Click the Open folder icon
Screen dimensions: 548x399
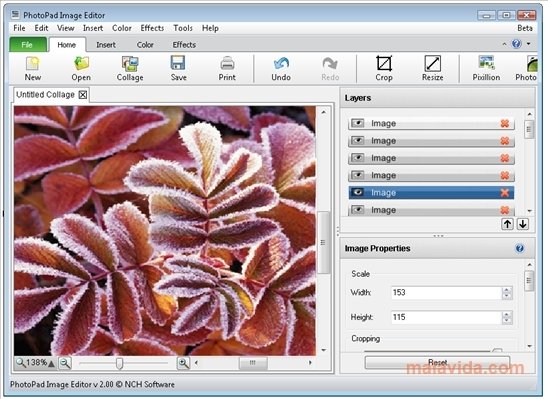81,64
